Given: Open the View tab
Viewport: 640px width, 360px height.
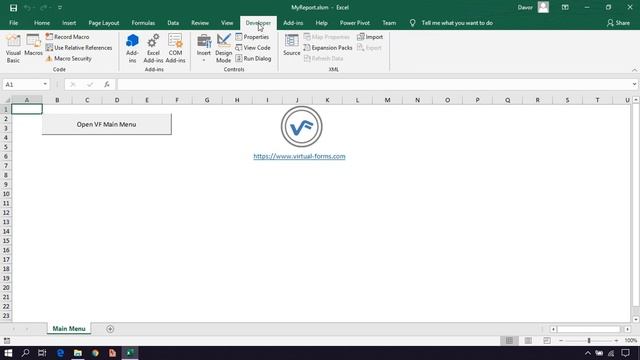Looking at the screenshot, I should coord(227,23).
